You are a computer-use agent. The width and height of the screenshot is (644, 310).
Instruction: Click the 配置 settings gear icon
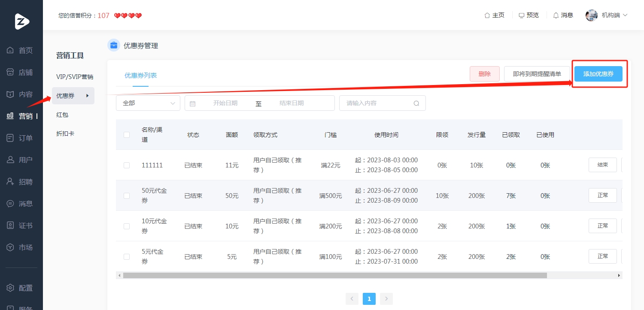(x=10, y=288)
